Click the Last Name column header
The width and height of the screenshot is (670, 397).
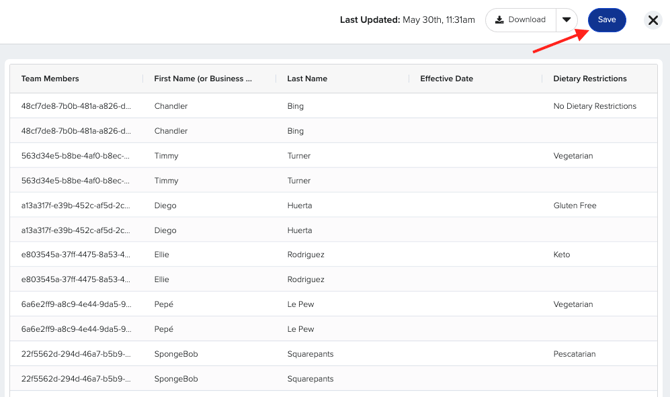click(x=307, y=79)
